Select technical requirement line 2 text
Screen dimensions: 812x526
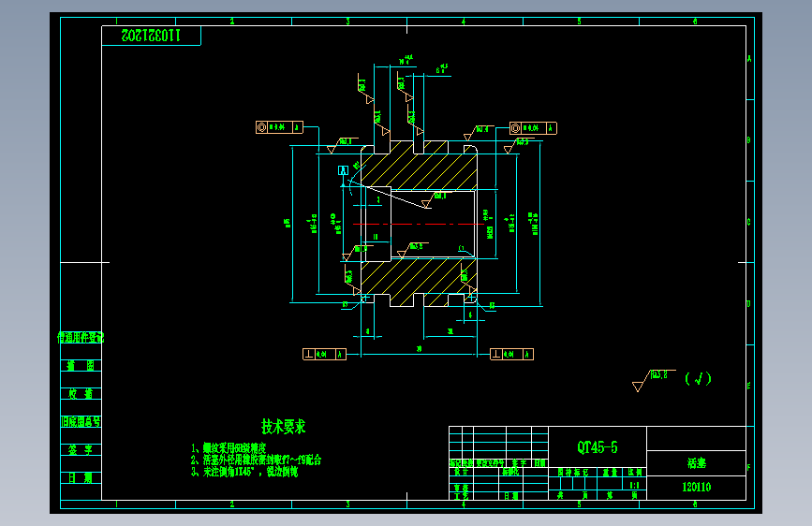[x=256, y=460]
